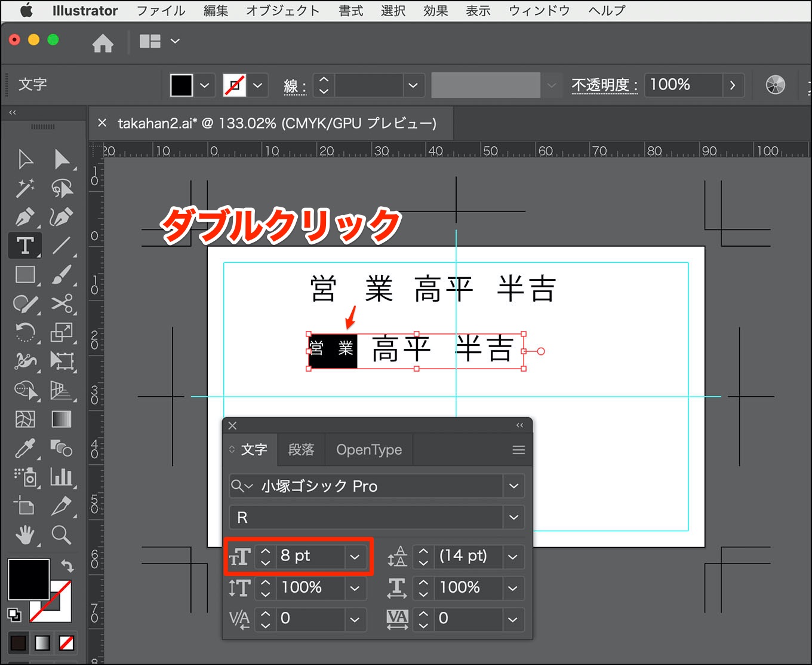Screen dimensions: 812x665
Task: Select the Hand tool
Action: click(x=25, y=535)
